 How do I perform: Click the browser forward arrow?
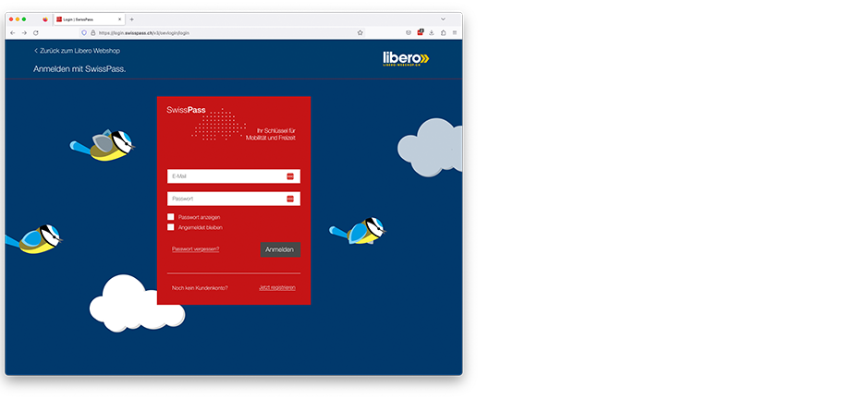point(24,33)
